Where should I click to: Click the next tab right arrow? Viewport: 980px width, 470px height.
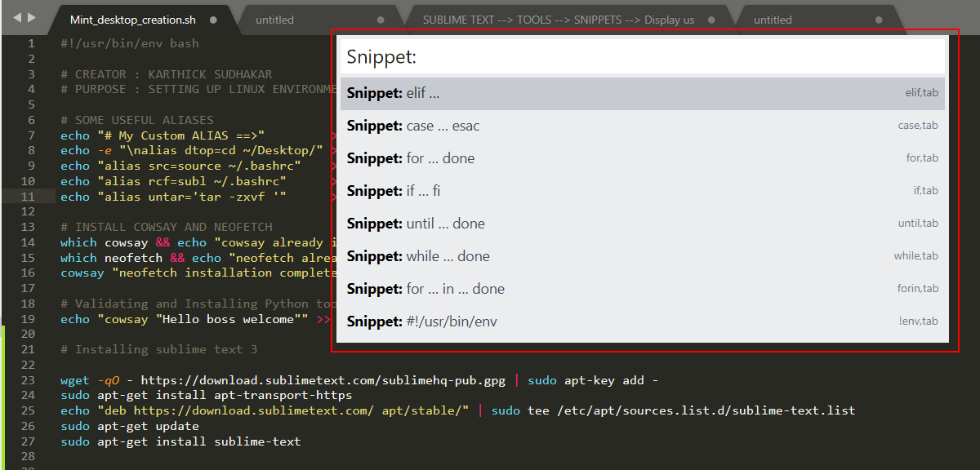coord(32,17)
